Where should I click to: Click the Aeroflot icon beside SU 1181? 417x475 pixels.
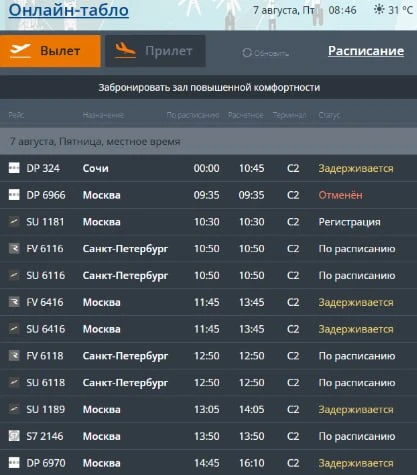(x=14, y=221)
